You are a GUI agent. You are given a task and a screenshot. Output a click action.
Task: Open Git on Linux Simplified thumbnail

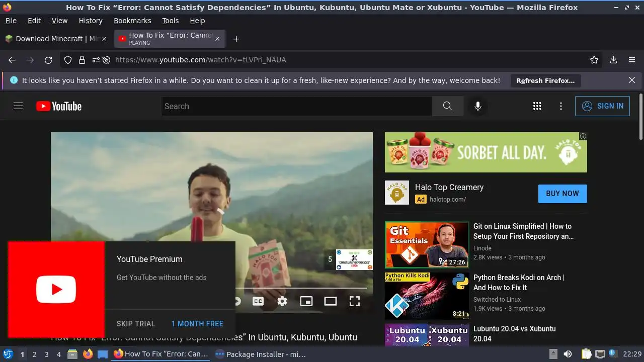(x=427, y=245)
